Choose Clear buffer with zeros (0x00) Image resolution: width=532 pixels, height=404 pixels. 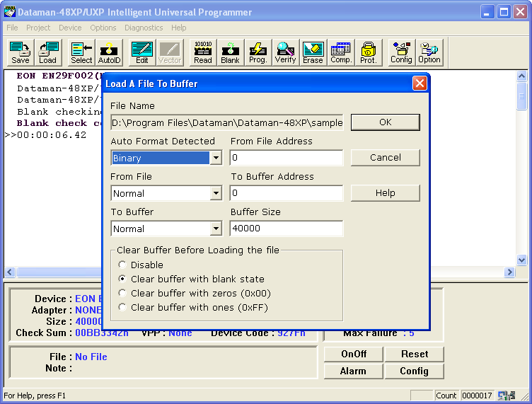click(122, 293)
